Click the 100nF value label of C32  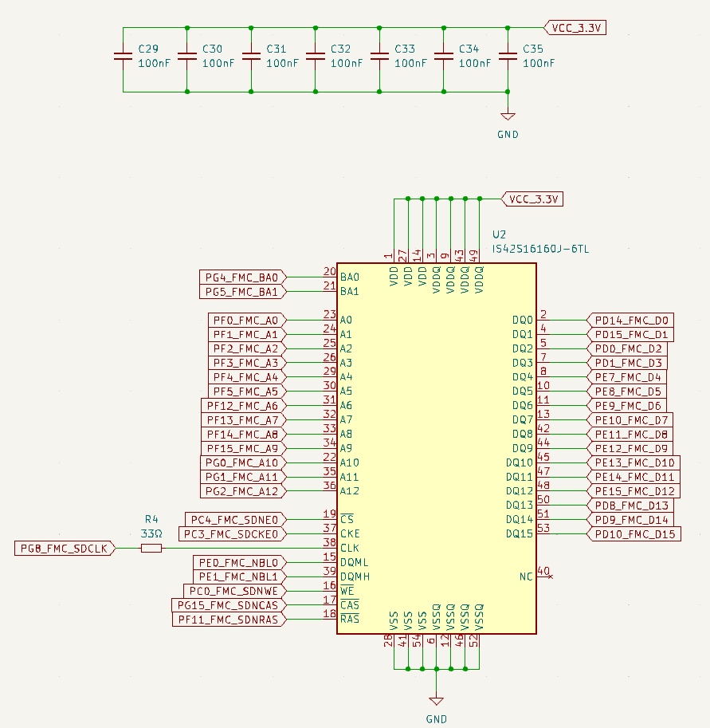coord(346,64)
